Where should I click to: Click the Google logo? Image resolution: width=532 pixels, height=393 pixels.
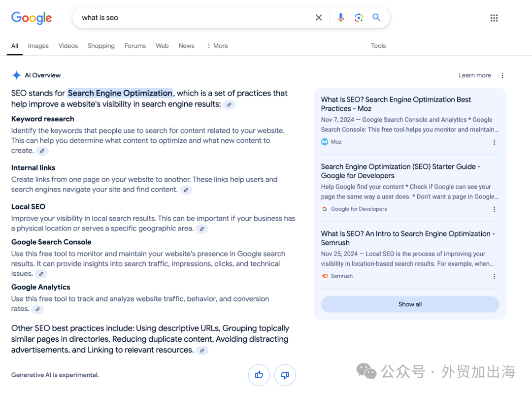(32, 18)
